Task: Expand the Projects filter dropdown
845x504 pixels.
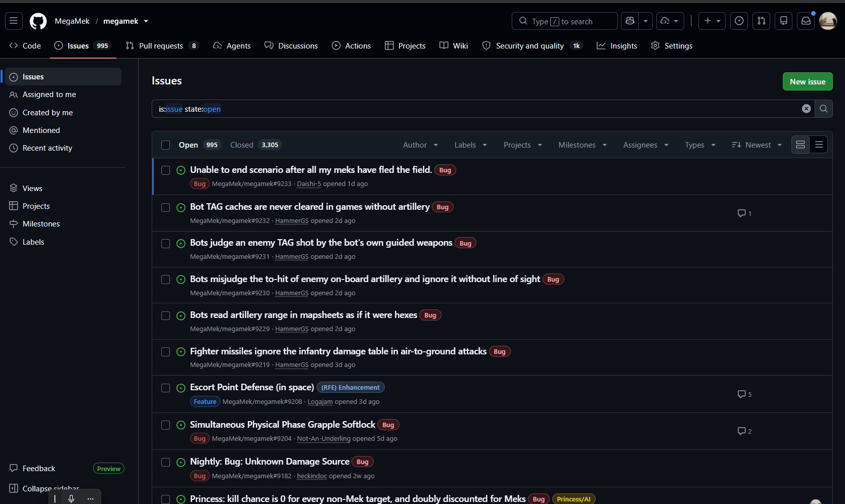Action: [523, 145]
